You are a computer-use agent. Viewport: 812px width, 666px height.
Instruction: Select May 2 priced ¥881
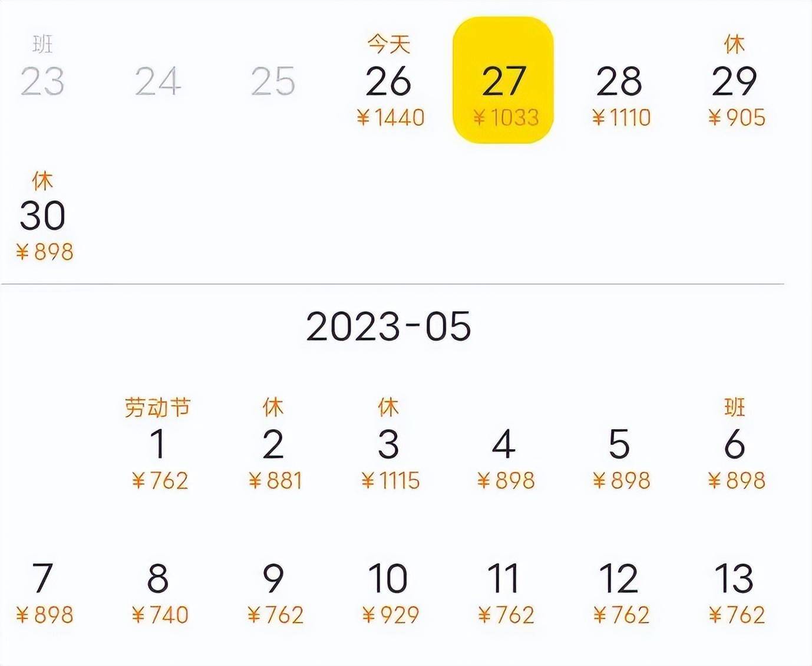coord(273,445)
